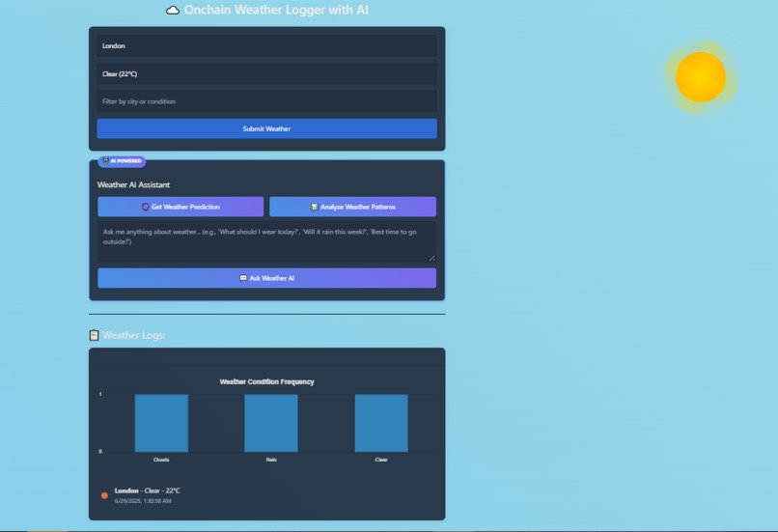Screen dimensions: 778x532
Task: Click the 6/29/2025 timestamp under the London log
Action: (143, 501)
